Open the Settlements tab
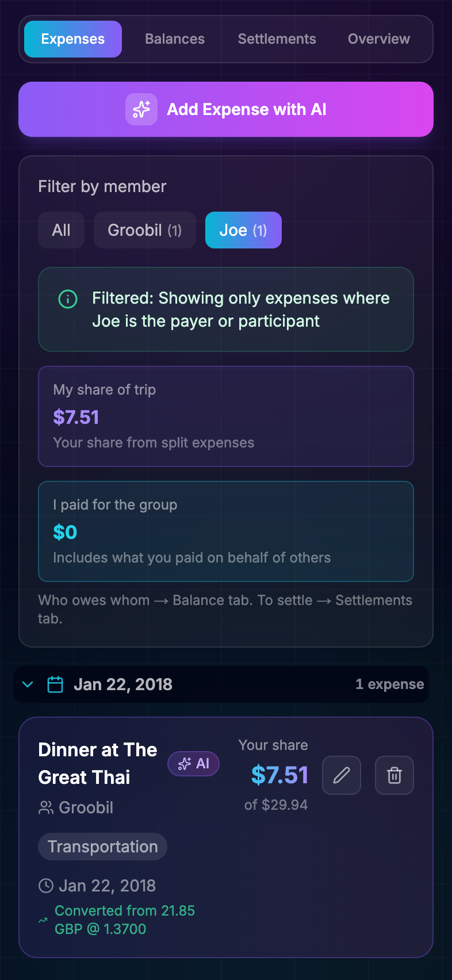This screenshot has width=452, height=980. click(x=277, y=39)
